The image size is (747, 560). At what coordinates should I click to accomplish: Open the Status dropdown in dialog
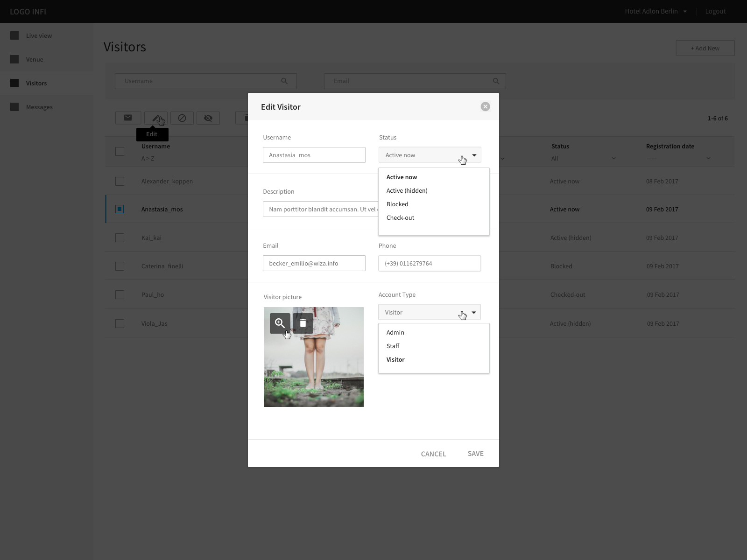coord(430,155)
